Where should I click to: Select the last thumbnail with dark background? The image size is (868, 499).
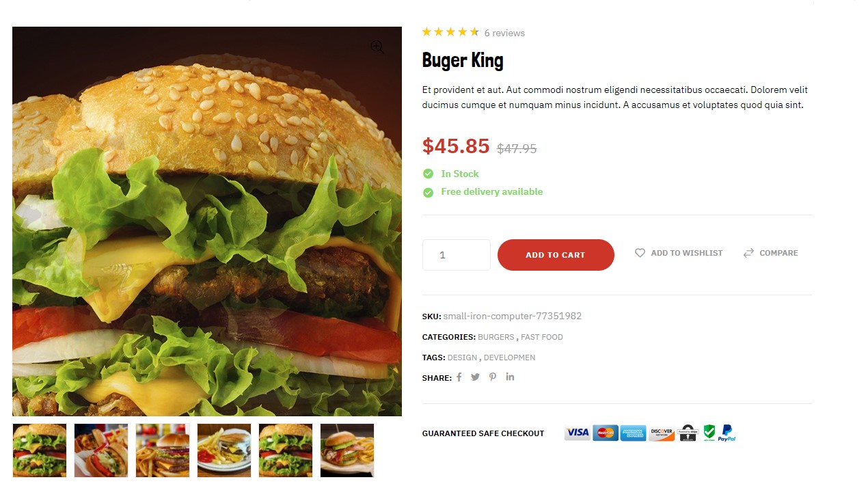point(347,450)
